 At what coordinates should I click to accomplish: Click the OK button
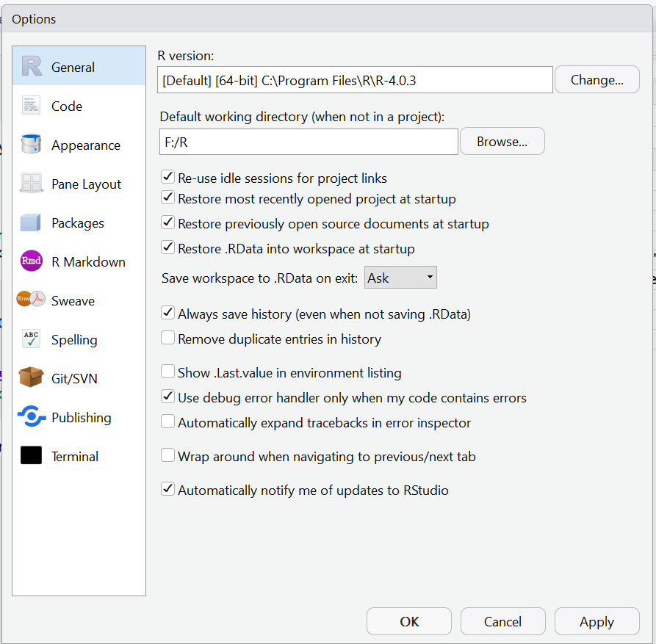[409, 621]
